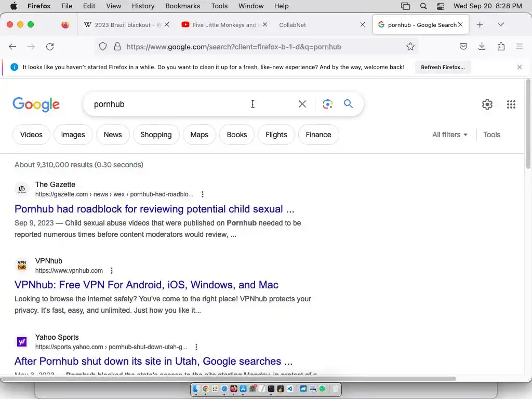
Task: Open the File menu
Action: pyautogui.click(x=66, y=6)
